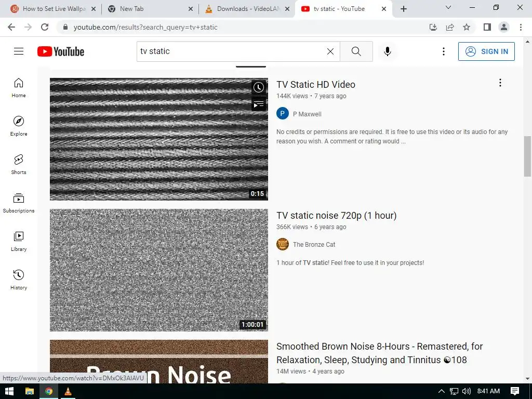Clear the search box with the X icon

pos(330,51)
